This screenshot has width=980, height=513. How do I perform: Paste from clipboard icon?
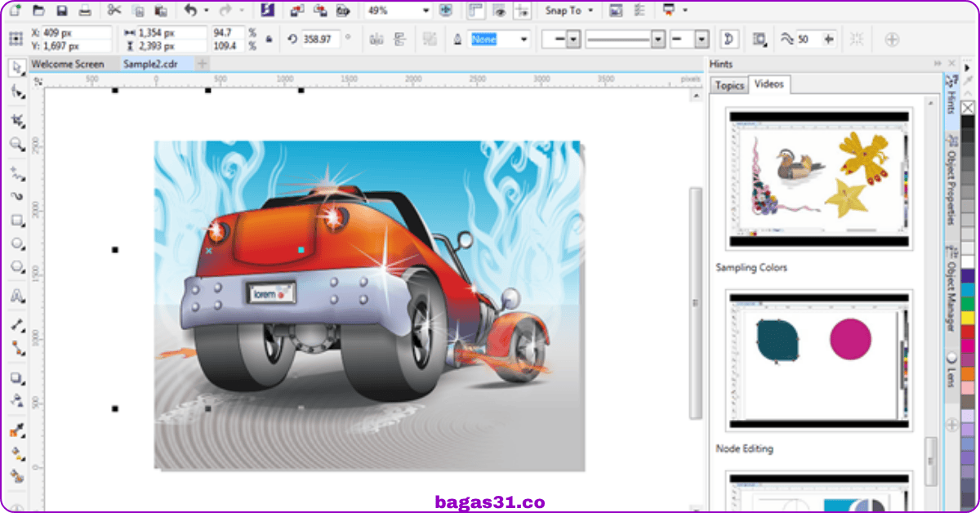tap(160, 11)
